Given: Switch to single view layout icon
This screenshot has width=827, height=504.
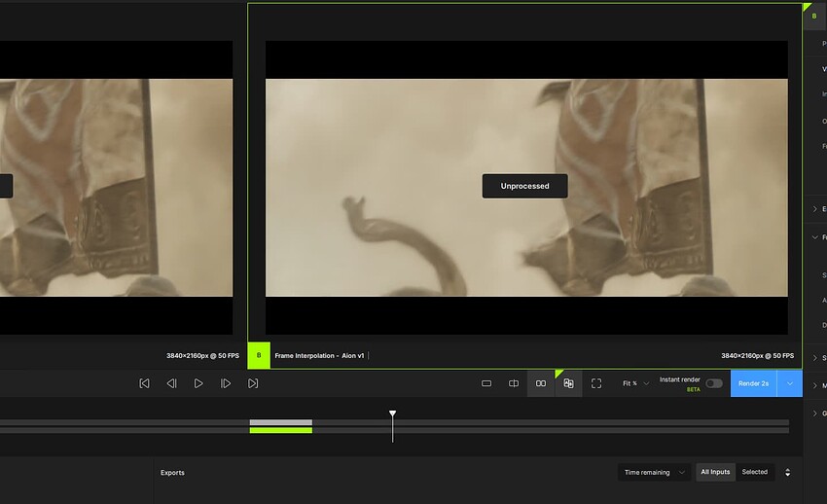Looking at the screenshot, I should 486,383.
